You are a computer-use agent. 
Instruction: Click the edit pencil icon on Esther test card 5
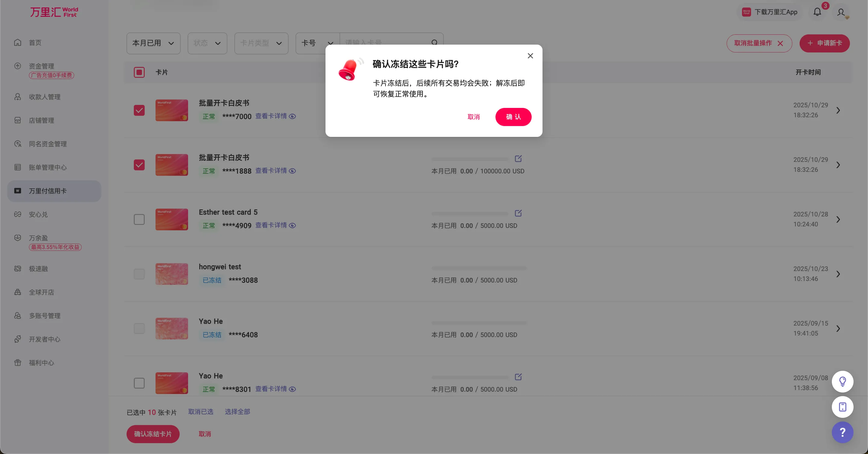[x=518, y=213]
